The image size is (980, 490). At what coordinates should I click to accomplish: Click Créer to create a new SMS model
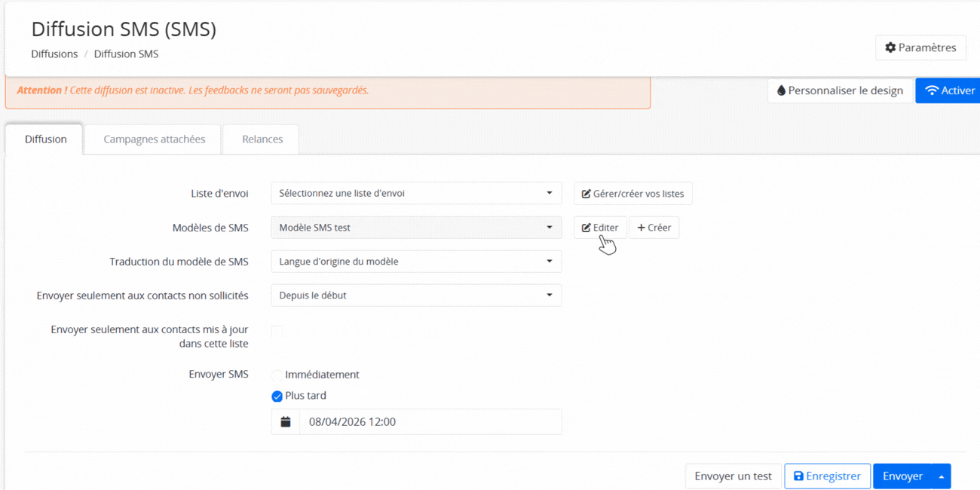click(654, 228)
